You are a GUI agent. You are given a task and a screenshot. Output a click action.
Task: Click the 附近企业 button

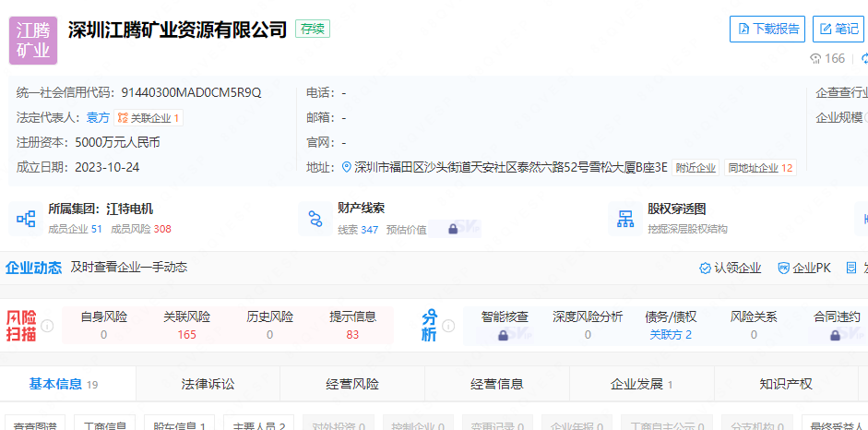pyautogui.click(x=696, y=168)
